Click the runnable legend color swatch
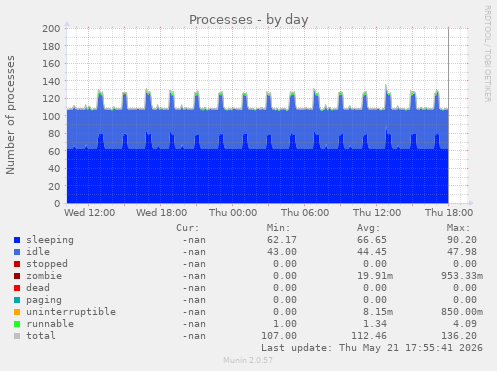 (17, 324)
